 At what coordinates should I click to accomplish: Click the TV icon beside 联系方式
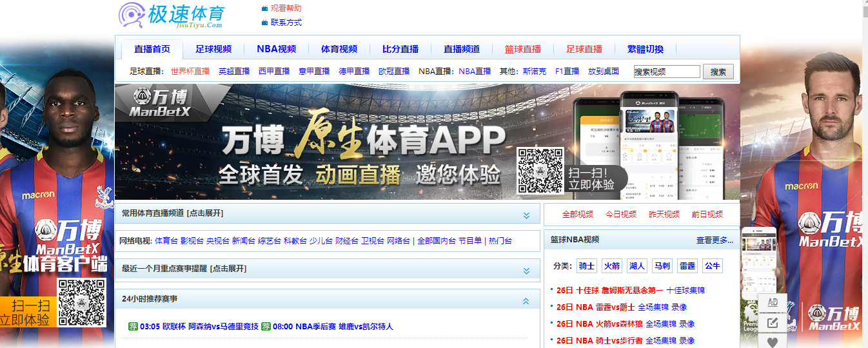click(x=264, y=23)
